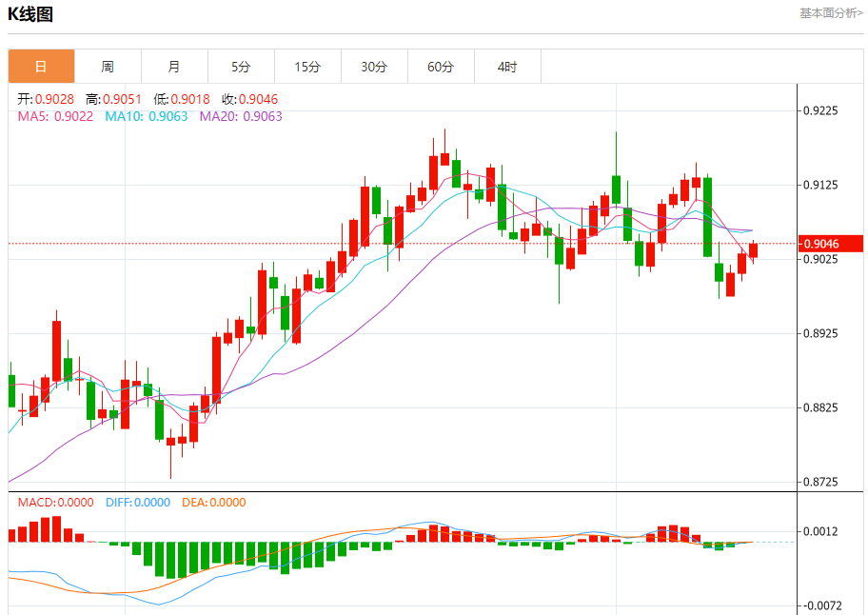Click the DIFF:0.0000 indicator label

pos(138,502)
